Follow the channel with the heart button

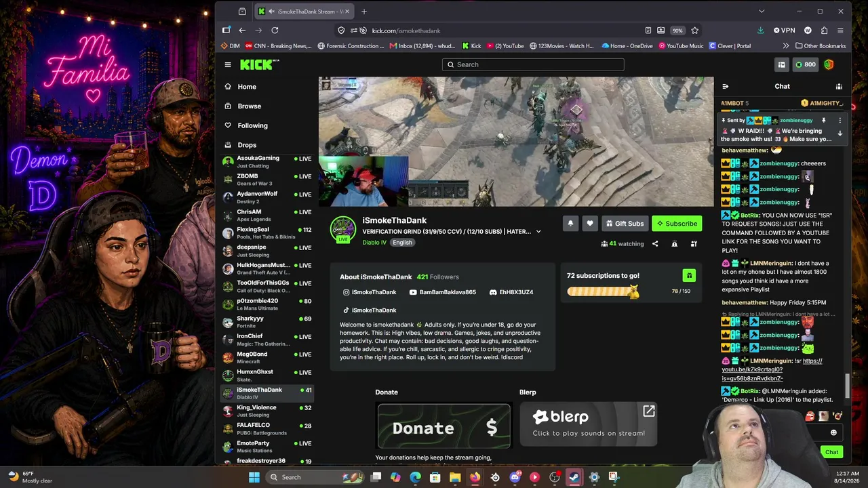[590, 224]
